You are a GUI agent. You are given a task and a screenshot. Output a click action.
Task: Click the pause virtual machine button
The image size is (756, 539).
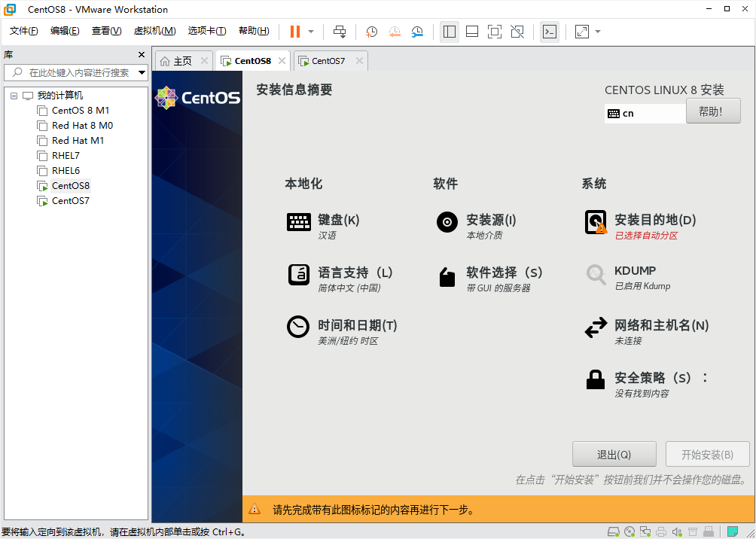click(x=294, y=32)
